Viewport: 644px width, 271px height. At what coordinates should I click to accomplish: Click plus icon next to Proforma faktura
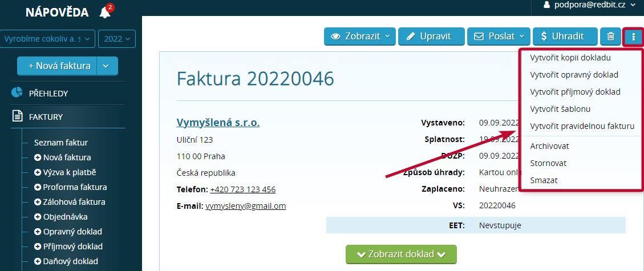click(38, 187)
